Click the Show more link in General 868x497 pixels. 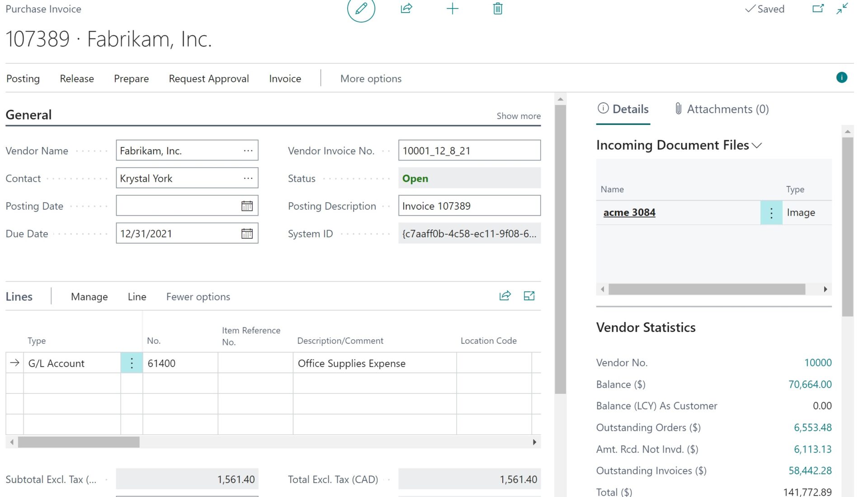[x=518, y=116]
